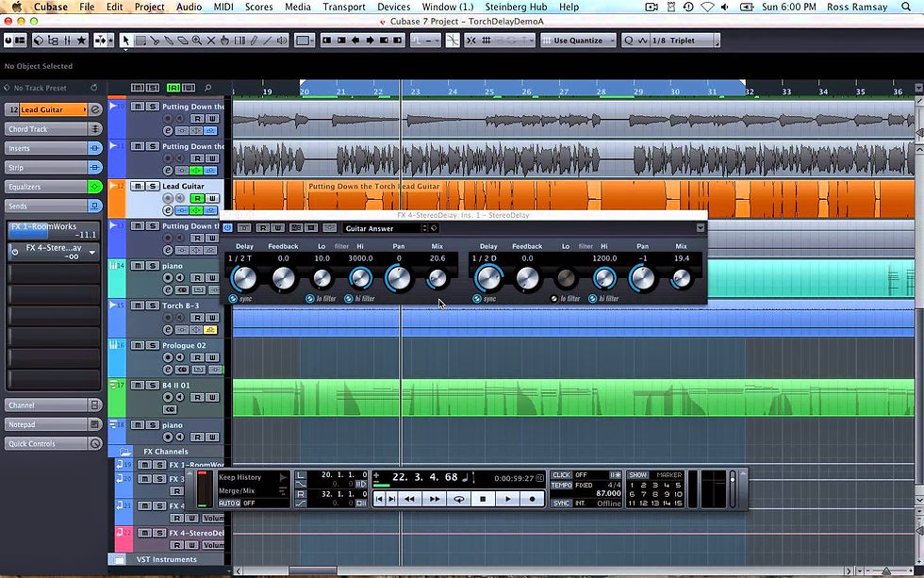The image size is (924, 578).
Task: Solo the B4 II 01 track
Action: click(x=152, y=386)
